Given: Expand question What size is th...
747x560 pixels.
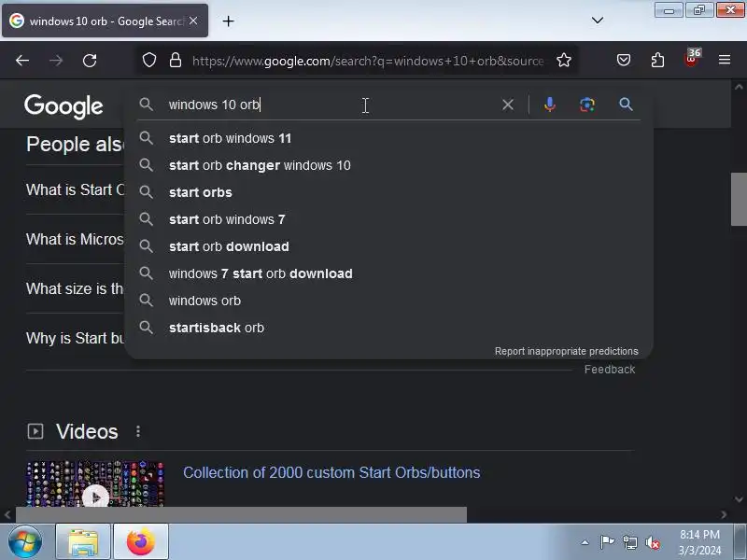Looking at the screenshot, I should pos(76,289).
